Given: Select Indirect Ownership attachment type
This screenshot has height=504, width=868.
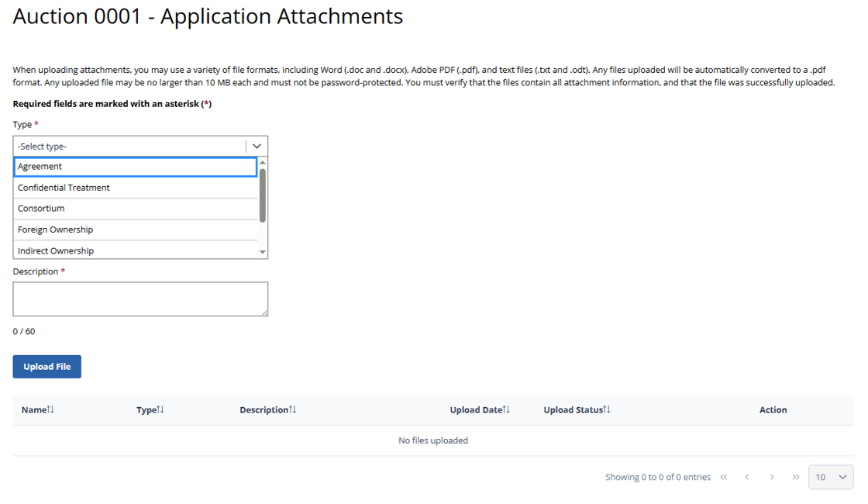Looking at the screenshot, I should pyautogui.click(x=135, y=250).
